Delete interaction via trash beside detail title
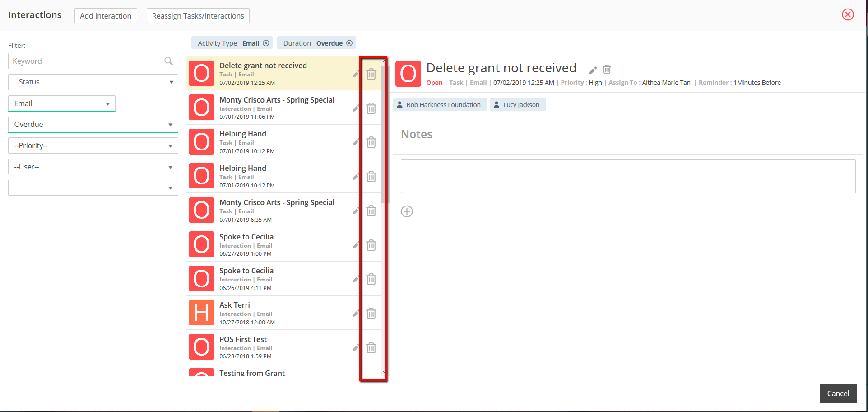This screenshot has width=868, height=412. 607,69
